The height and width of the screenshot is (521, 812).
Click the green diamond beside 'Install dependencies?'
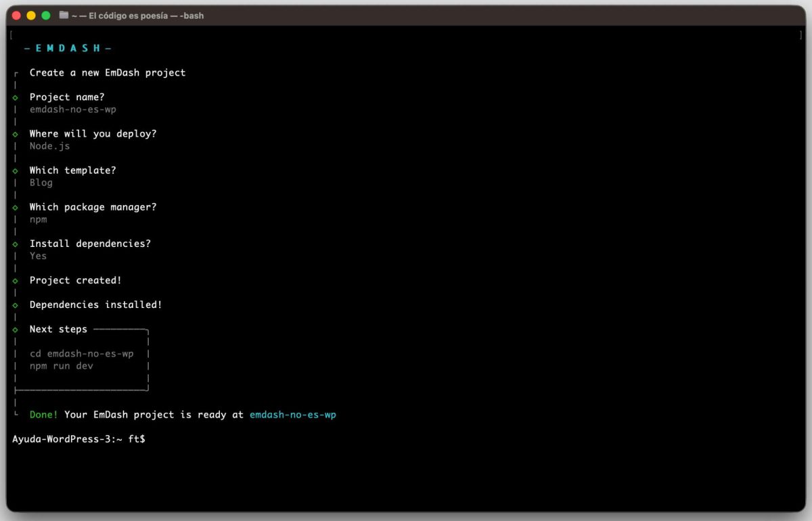pos(15,244)
